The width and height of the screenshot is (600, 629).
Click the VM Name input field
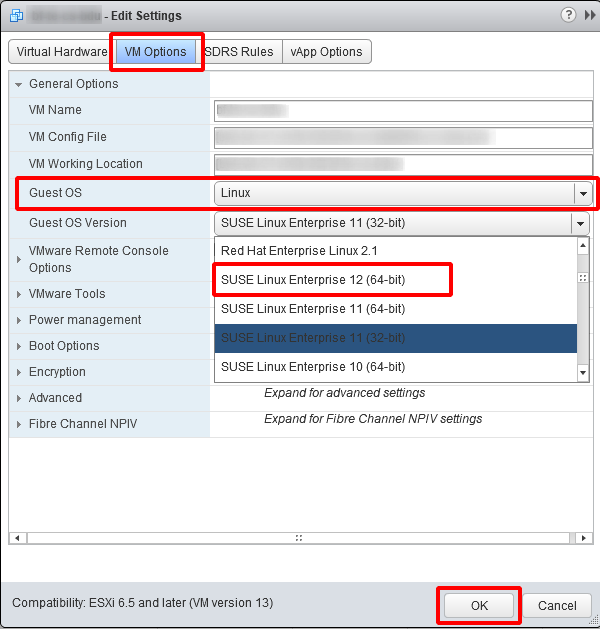tap(403, 111)
